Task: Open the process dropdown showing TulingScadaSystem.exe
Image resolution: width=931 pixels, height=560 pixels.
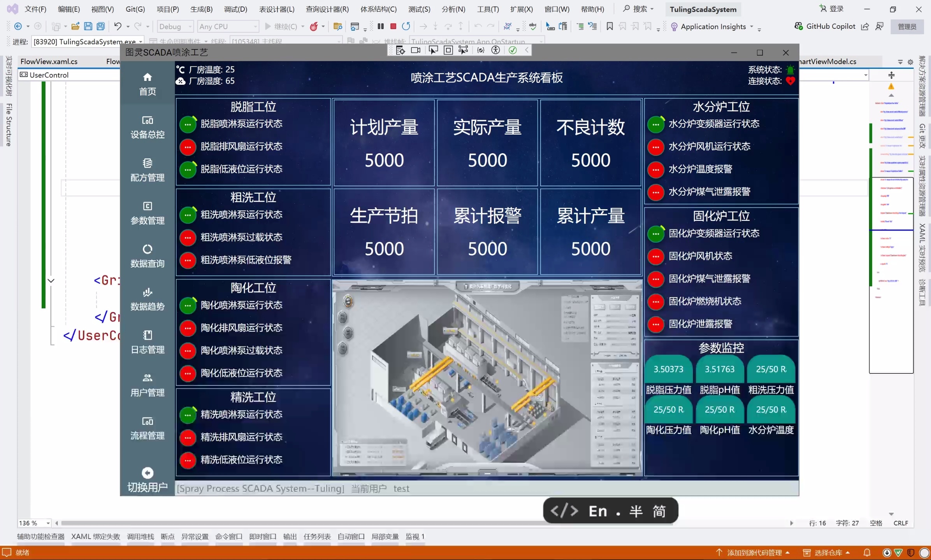Action: 88,41
